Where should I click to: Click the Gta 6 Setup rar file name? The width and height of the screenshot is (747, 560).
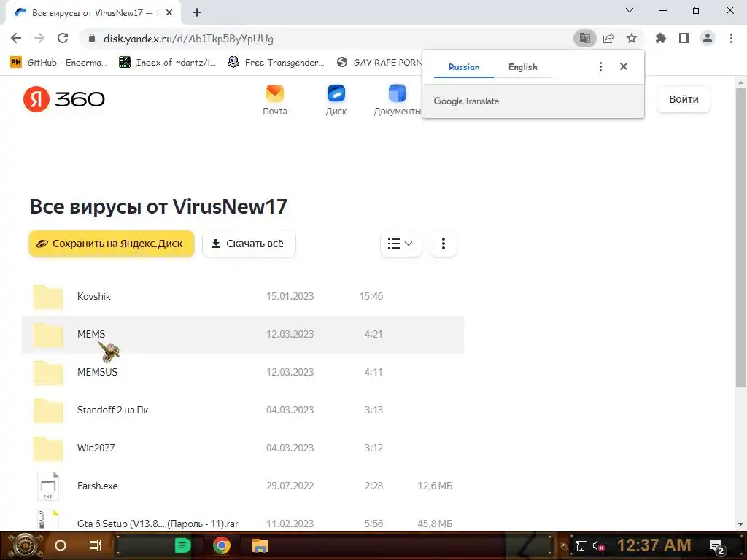(x=158, y=524)
